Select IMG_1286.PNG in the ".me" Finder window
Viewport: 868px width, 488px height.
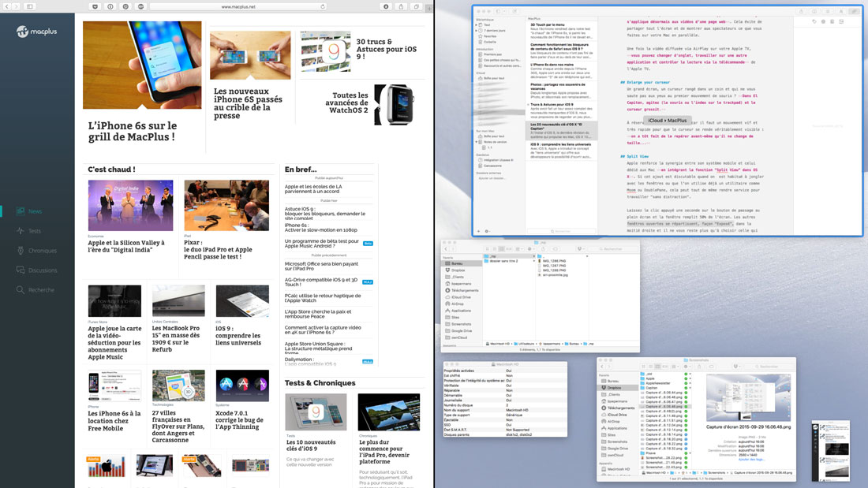pos(554,261)
